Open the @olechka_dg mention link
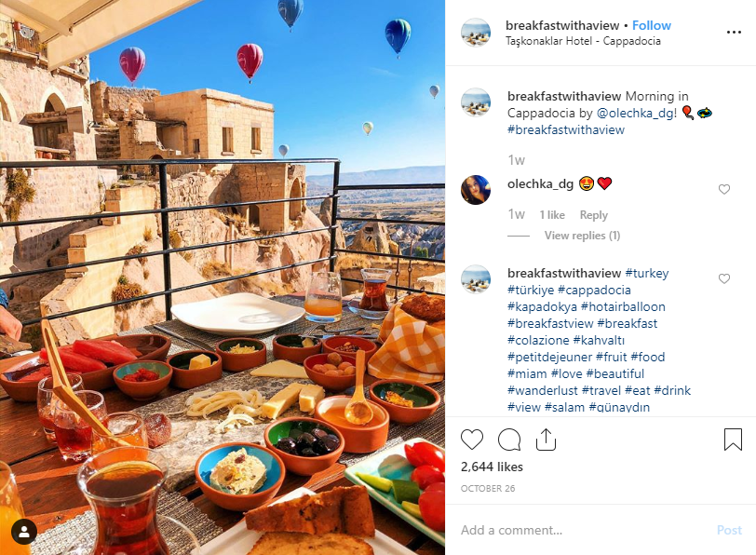 [x=635, y=113]
